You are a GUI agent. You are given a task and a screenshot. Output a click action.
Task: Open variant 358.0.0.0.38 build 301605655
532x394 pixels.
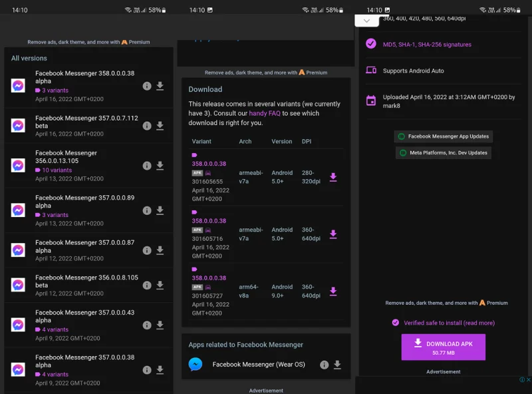(x=209, y=164)
